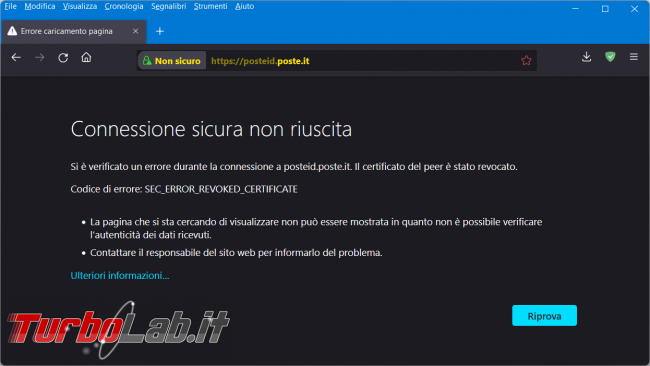Image resolution: width=650 pixels, height=366 pixels.
Task: Open a new tab with plus
Action: (x=160, y=32)
